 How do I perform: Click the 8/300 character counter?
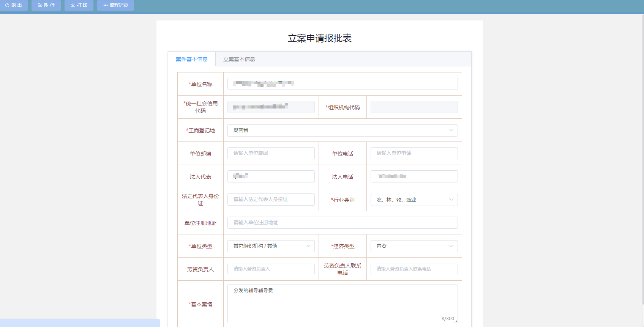click(448, 319)
